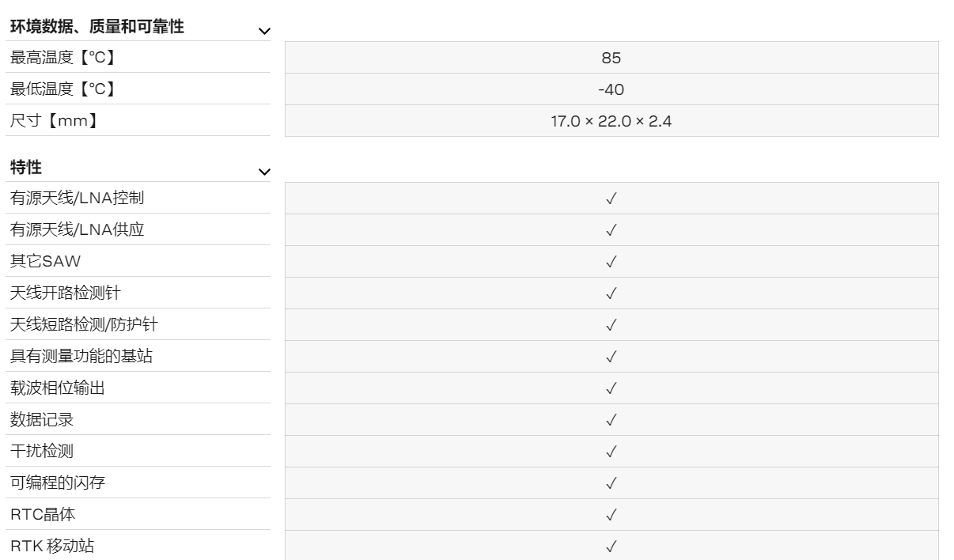Click the checkmark for 有源天线/LNA控制

(x=611, y=199)
